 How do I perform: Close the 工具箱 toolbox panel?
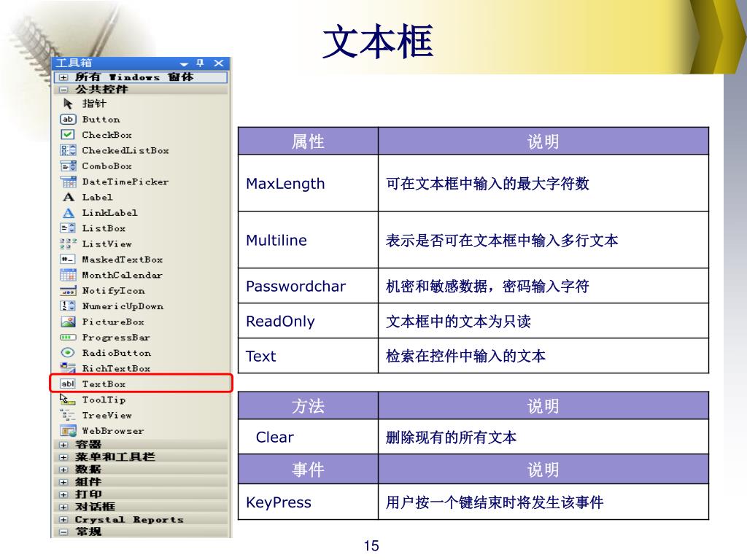point(218,63)
